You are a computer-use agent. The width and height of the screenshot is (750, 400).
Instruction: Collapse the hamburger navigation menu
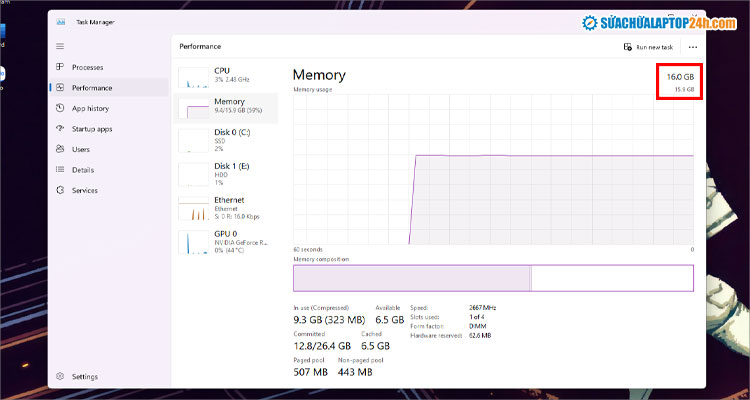click(x=61, y=46)
